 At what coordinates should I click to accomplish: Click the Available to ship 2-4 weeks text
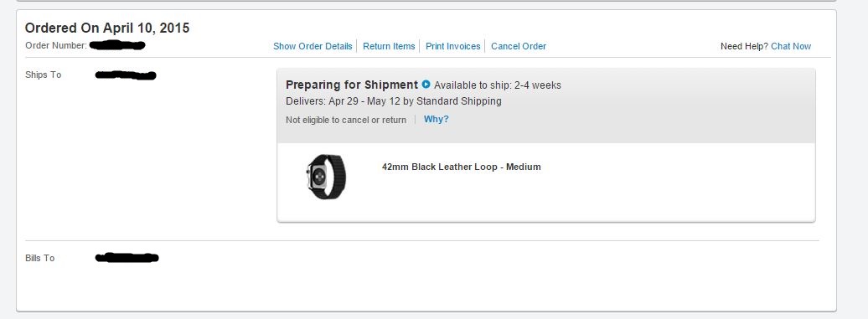pos(498,85)
